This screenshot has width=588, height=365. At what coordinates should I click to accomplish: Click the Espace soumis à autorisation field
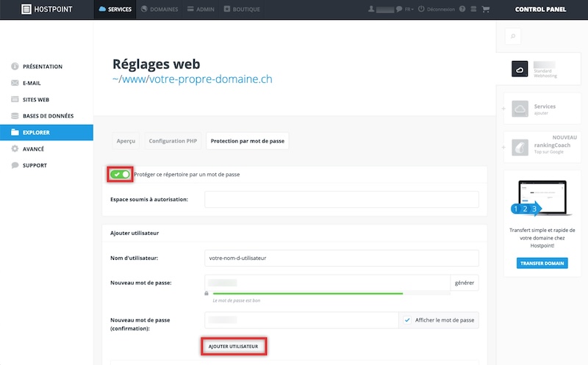click(342, 199)
